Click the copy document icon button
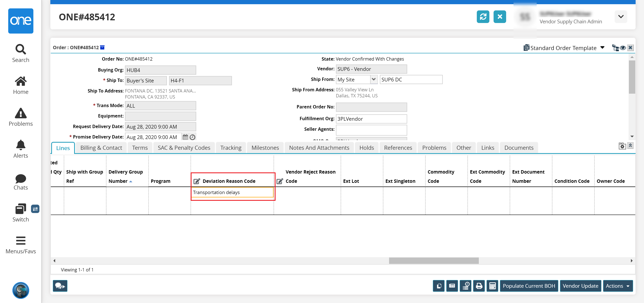The height and width of the screenshot is (303, 644). [x=439, y=286]
